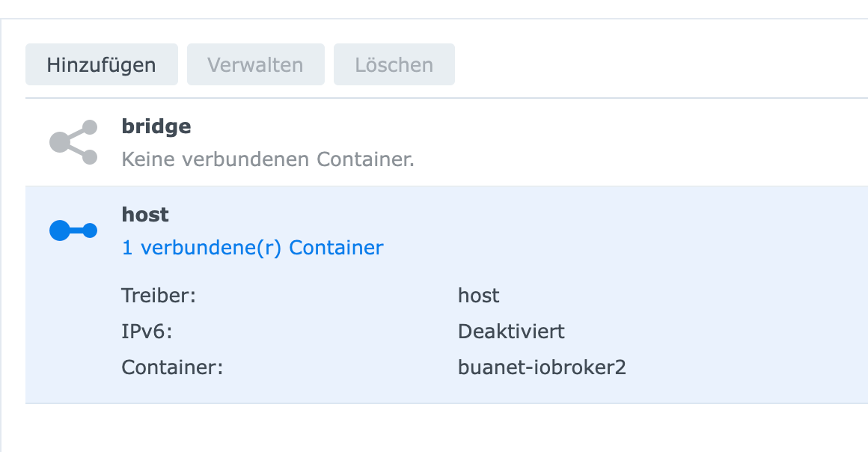Open the '1 verbundene(r) Container' link

pos(252,248)
